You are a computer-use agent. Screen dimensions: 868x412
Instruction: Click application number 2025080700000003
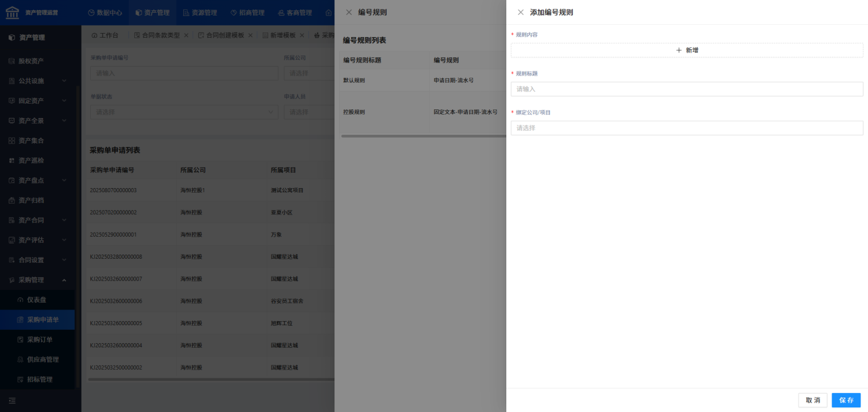(113, 190)
